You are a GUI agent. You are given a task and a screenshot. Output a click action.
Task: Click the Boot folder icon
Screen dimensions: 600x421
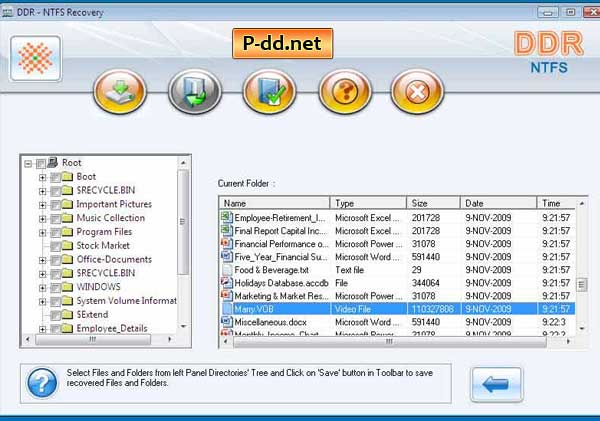(x=67, y=176)
